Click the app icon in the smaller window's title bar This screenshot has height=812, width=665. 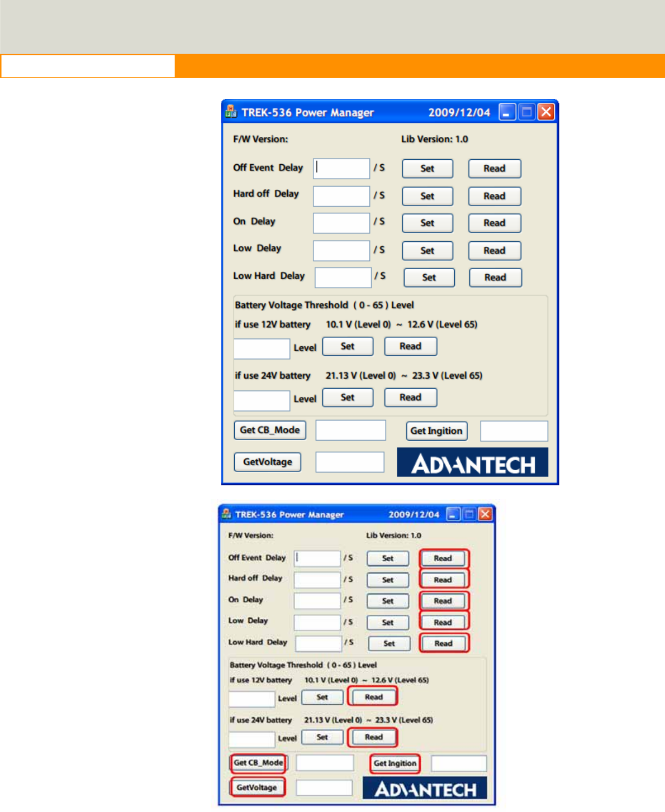tap(226, 514)
